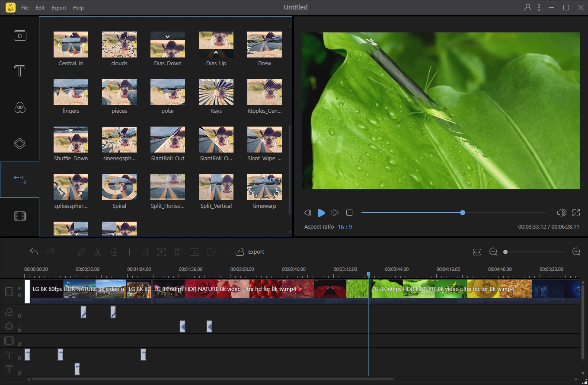Screen dimensions: 588x385
Task: Select the Central_In transition
Action: [x=71, y=49]
